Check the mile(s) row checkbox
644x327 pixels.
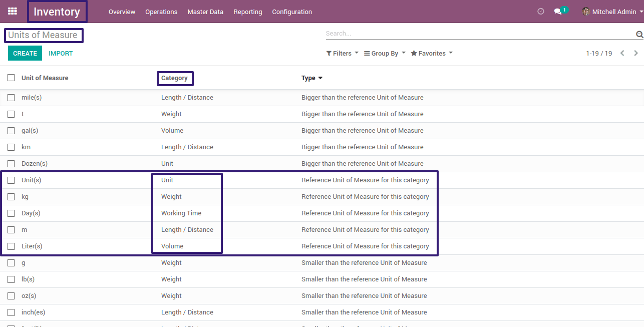pyautogui.click(x=11, y=98)
